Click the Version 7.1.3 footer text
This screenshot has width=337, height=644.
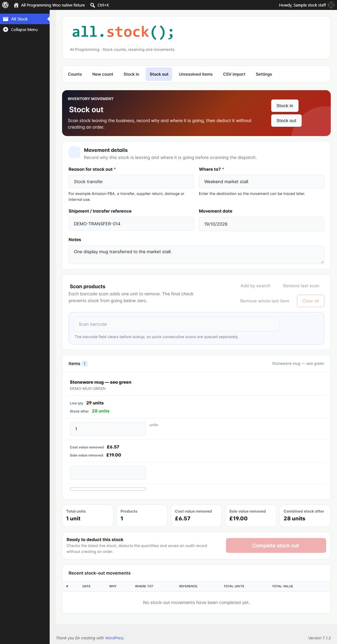(x=319, y=638)
